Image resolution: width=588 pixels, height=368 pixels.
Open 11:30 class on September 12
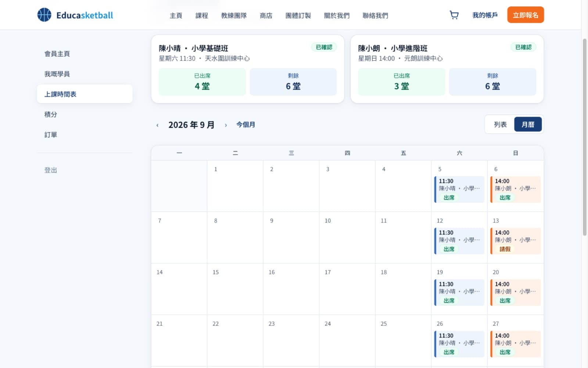[459, 241]
